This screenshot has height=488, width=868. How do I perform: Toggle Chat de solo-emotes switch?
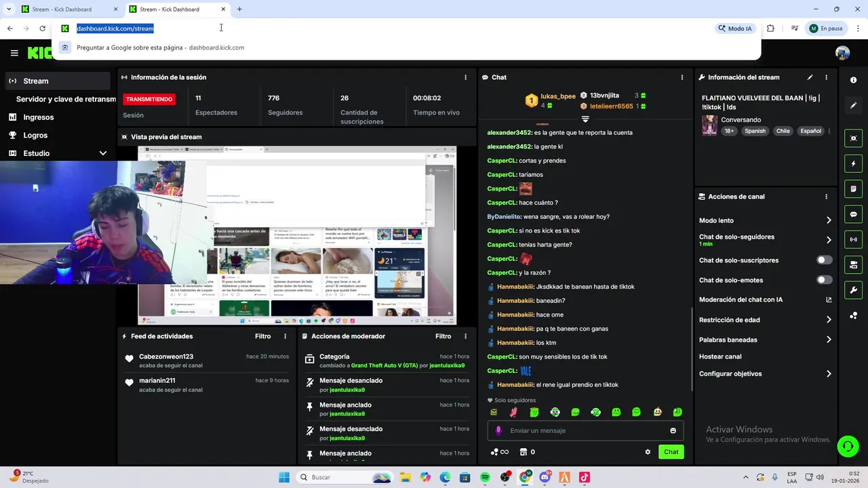pyautogui.click(x=824, y=280)
